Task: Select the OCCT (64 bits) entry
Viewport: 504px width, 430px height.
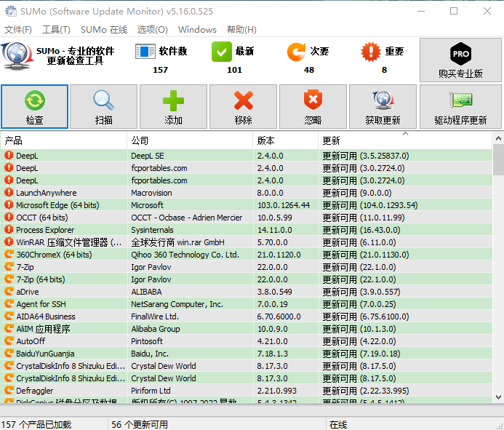Action: coord(42,218)
